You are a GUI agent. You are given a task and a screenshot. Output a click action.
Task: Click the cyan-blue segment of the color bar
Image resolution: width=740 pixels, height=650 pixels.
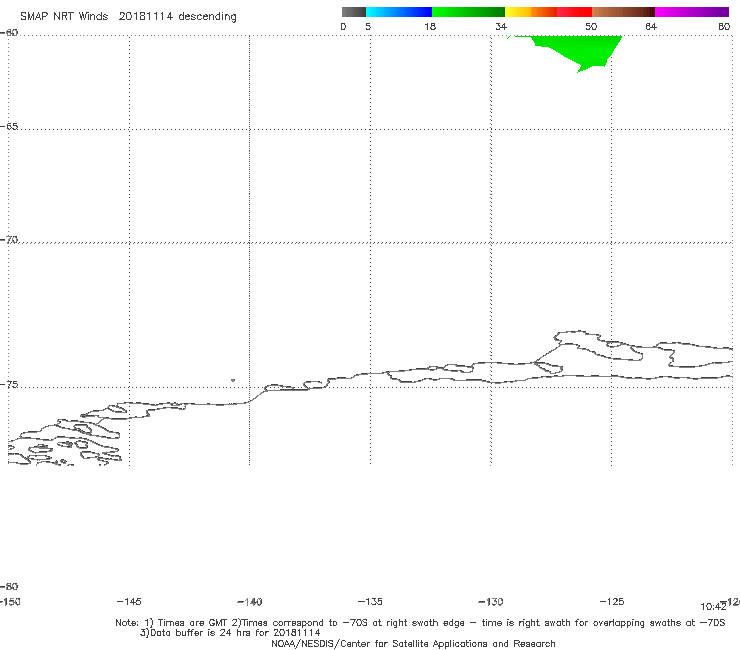pos(399,12)
